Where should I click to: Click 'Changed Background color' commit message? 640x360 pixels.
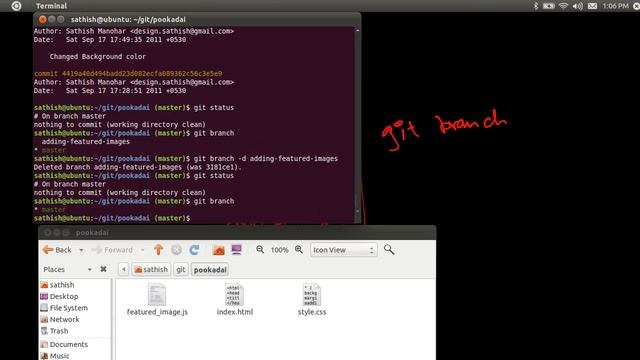click(x=98, y=57)
